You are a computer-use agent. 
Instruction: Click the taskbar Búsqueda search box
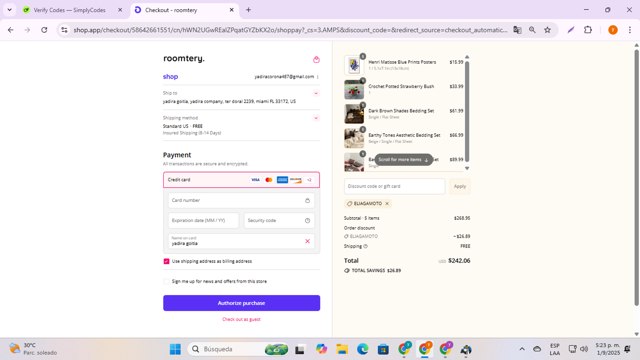[238, 349]
